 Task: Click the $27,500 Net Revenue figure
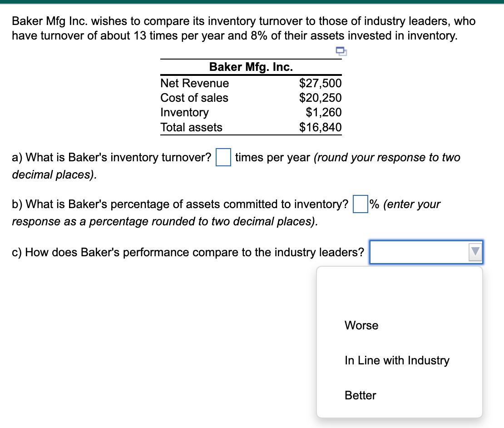321,83
